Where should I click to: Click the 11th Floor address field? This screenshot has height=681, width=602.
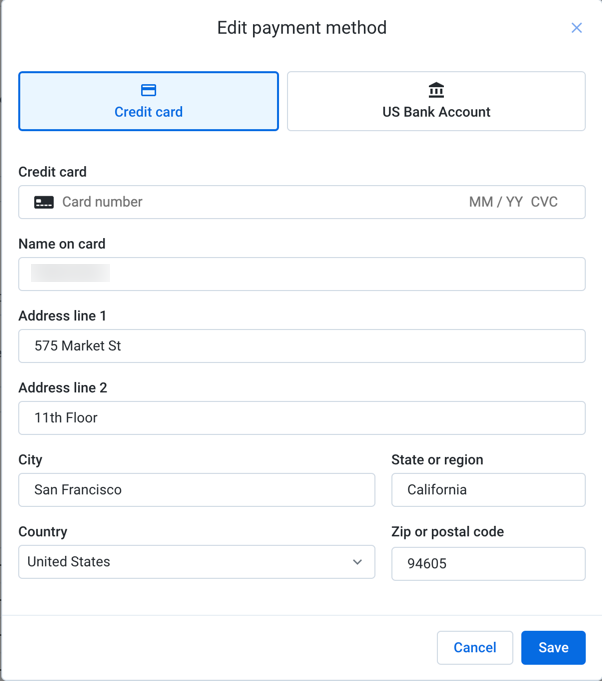pos(301,418)
